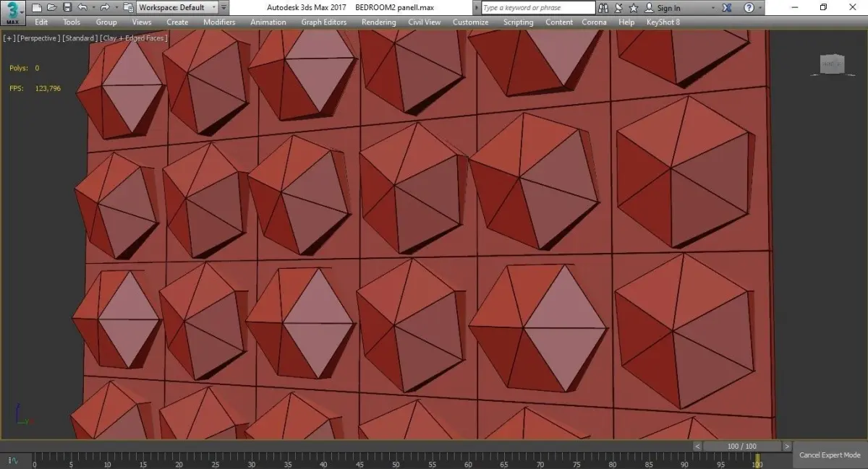This screenshot has height=469, width=868.
Task: Open the Tools menu
Action: pos(72,22)
